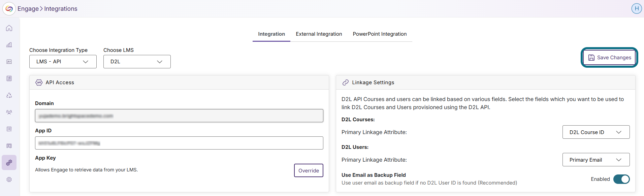Open the classroom board sidebar icon
Image resolution: width=644 pixels, height=196 pixels.
9,146
